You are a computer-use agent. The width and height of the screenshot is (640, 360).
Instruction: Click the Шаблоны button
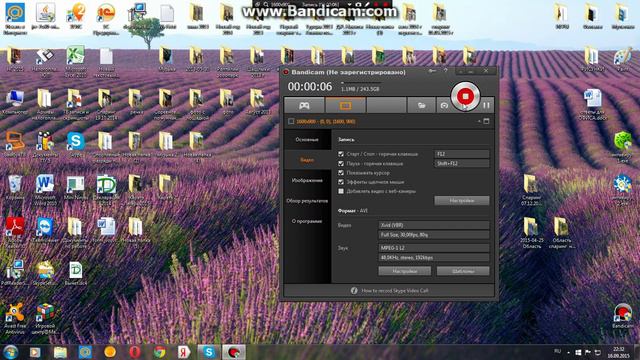pyautogui.click(x=463, y=271)
